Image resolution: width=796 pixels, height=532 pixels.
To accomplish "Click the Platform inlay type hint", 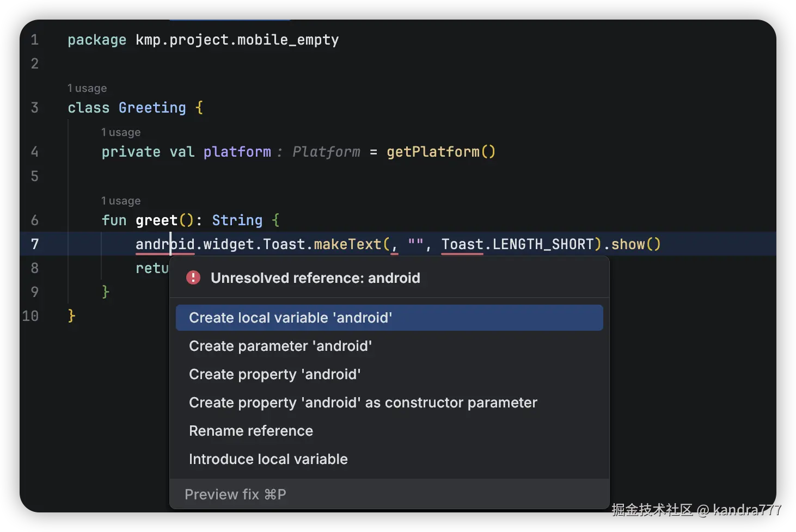I will (x=326, y=152).
